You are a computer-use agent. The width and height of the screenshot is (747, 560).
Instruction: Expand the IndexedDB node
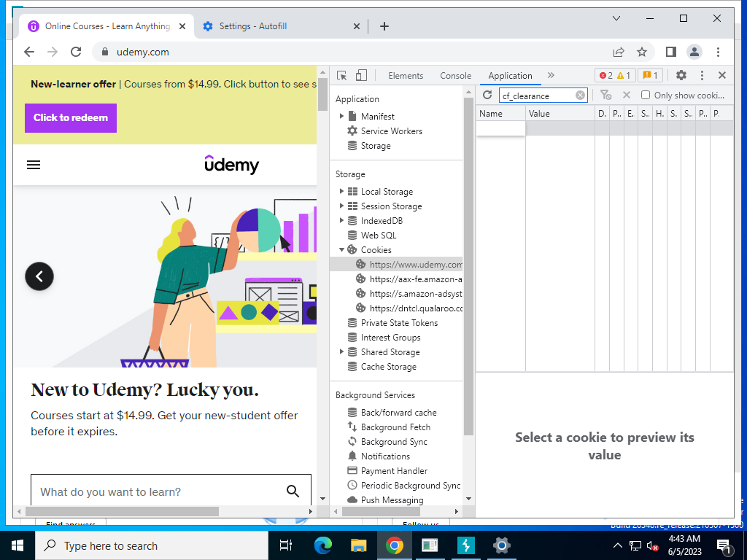(341, 220)
